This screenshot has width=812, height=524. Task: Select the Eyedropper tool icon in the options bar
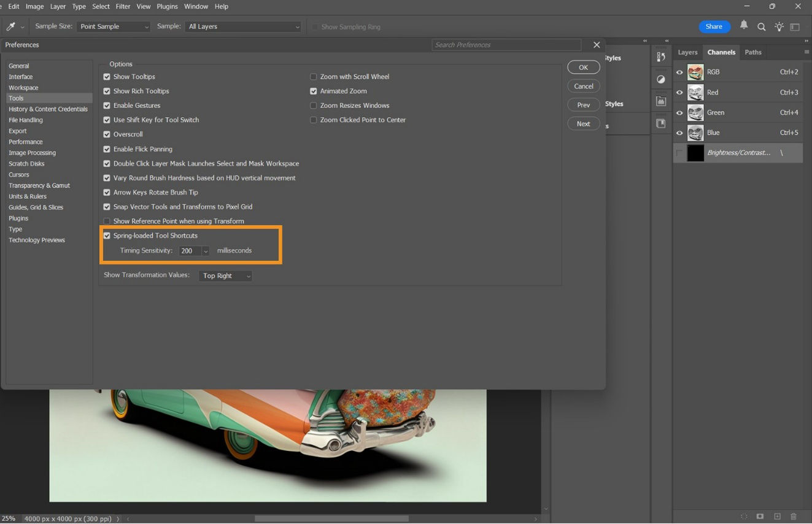click(x=10, y=26)
